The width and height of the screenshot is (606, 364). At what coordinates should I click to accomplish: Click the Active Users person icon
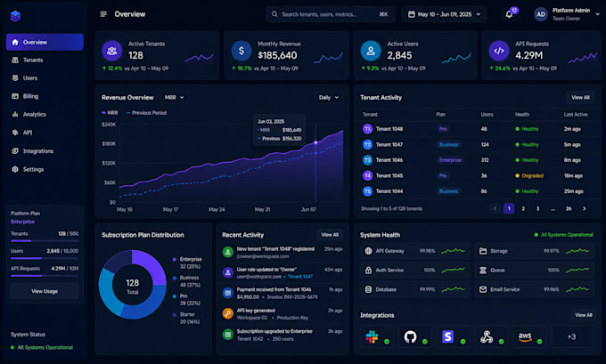pos(371,51)
